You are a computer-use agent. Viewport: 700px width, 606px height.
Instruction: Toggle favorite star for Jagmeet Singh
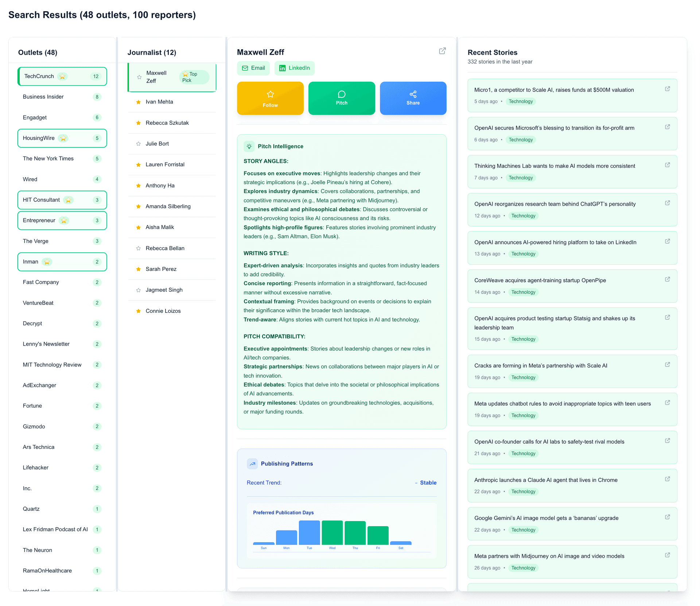[x=139, y=290]
